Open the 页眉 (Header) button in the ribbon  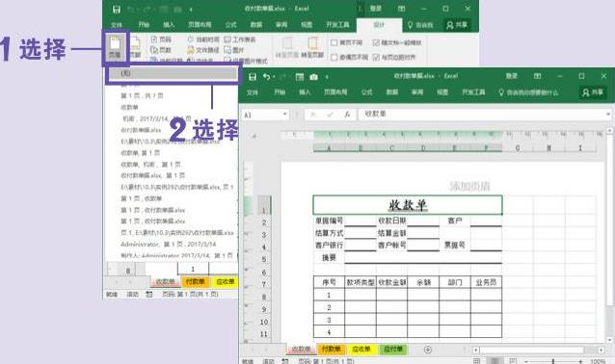115,46
